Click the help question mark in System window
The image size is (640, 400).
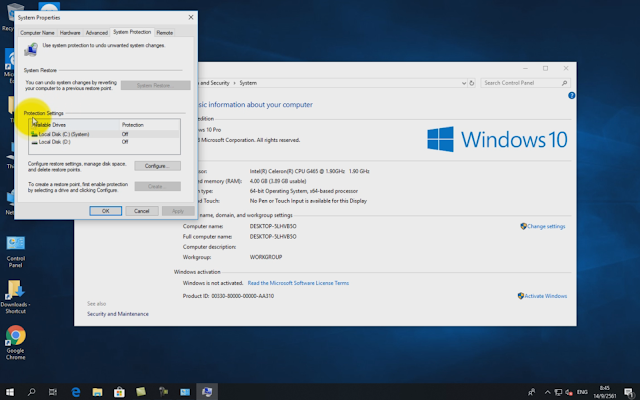coord(571,96)
